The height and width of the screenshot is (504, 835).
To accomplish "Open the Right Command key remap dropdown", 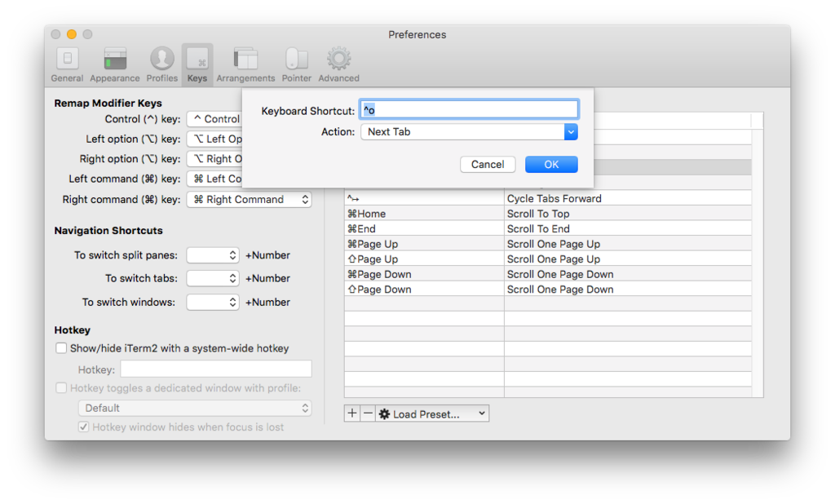I will pyautogui.click(x=250, y=199).
